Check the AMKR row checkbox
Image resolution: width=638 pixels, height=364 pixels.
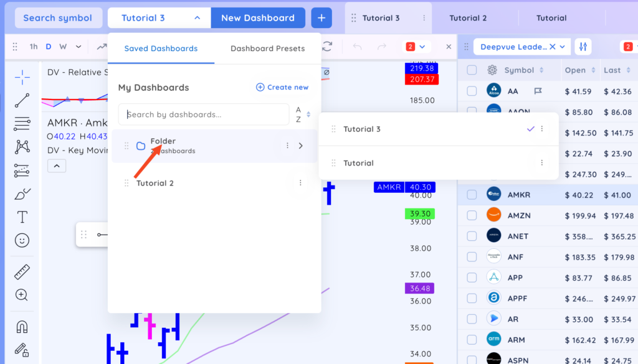coord(472,195)
